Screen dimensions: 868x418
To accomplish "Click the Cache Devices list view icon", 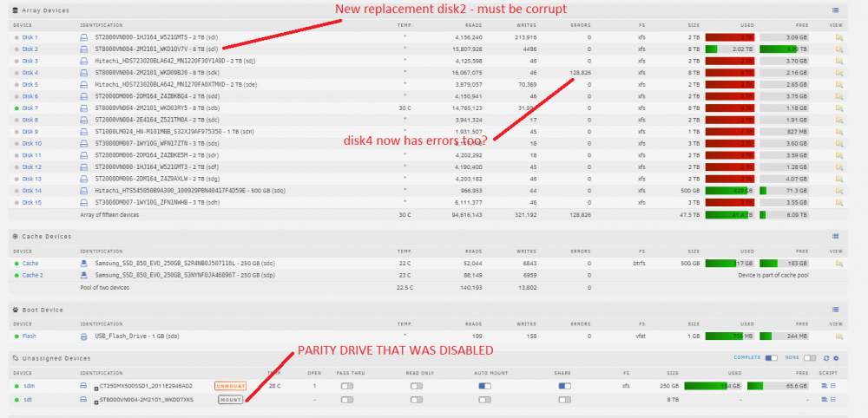I will (835, 236).
